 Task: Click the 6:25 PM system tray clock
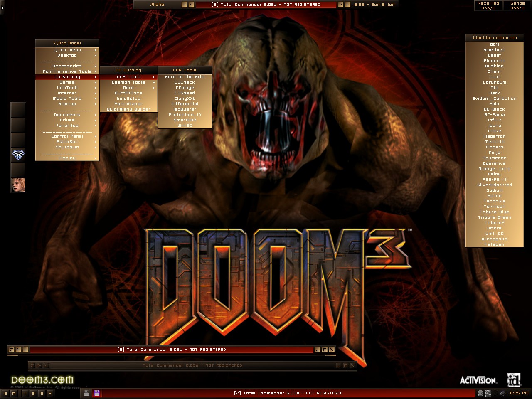[x=519, y=393]
